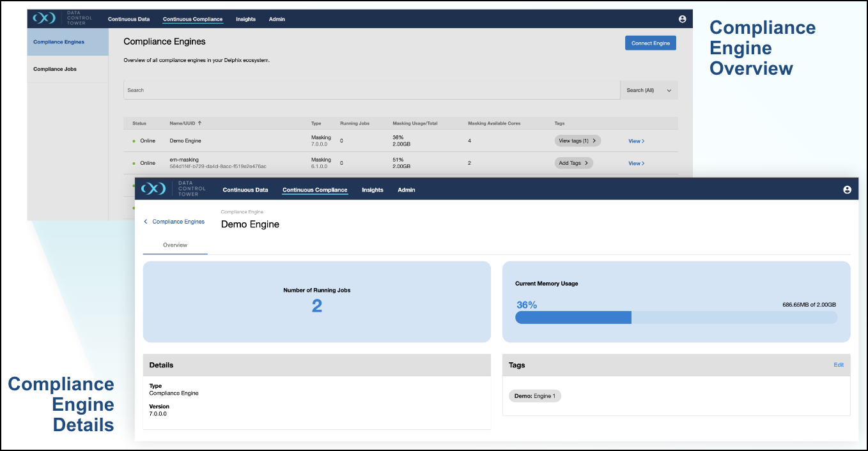Open the Search (All) dropdown
Image resolution: width=868 pixels, height=451 pixels.
649,90
